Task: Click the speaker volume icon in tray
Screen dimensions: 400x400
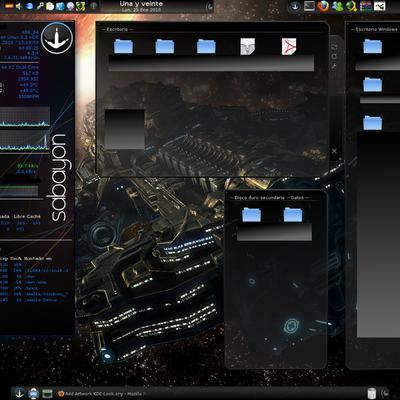Action: pos(19,6)
